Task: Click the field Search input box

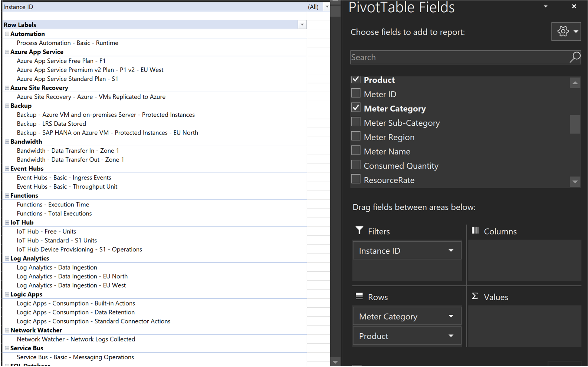Action: 458,57
